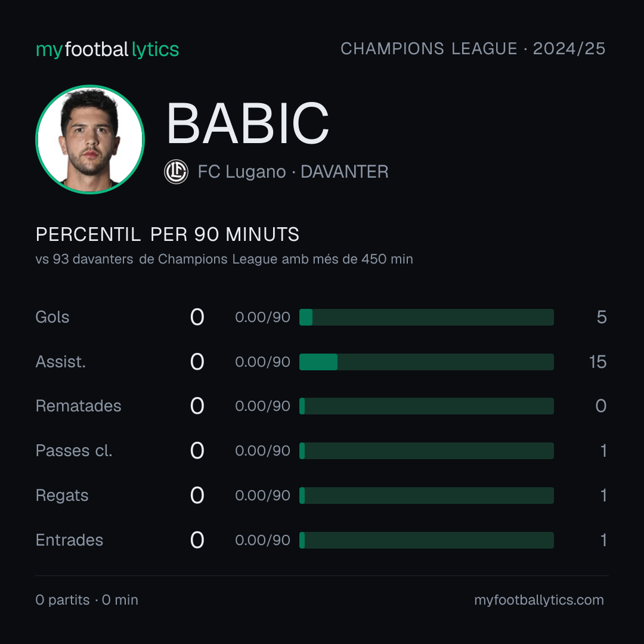Click the Entrades percentile bar

click(x=426, y=540)
